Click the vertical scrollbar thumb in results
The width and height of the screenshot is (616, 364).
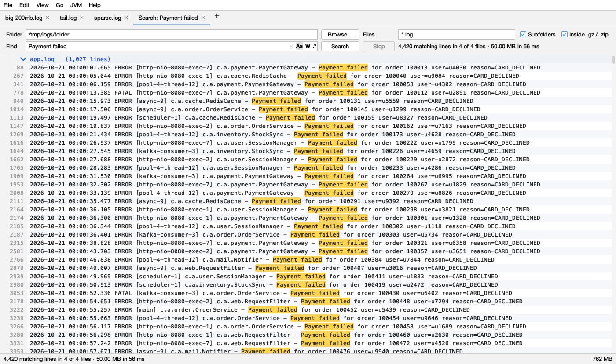[x=613, y=59]
